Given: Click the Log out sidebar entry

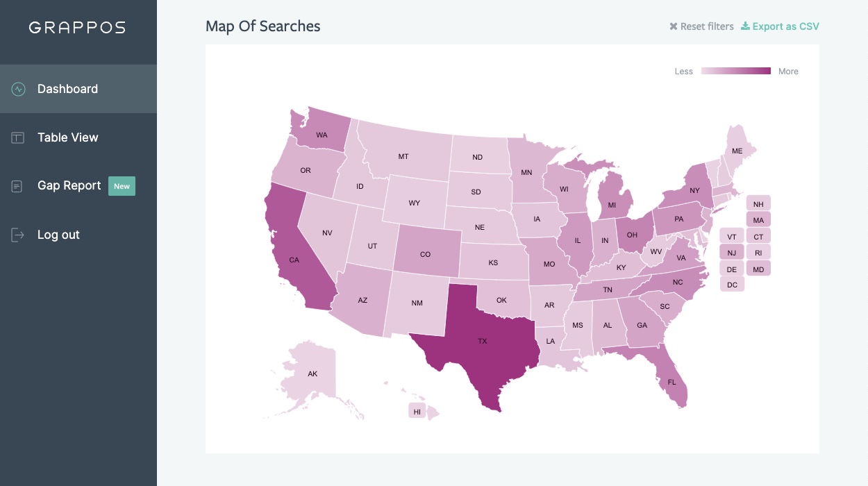Looking at the screenshot, I should [x=58, y=235].
